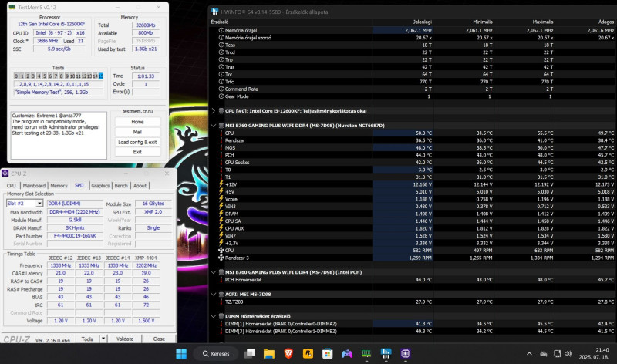Open clock and date panel

click(594, 353)
